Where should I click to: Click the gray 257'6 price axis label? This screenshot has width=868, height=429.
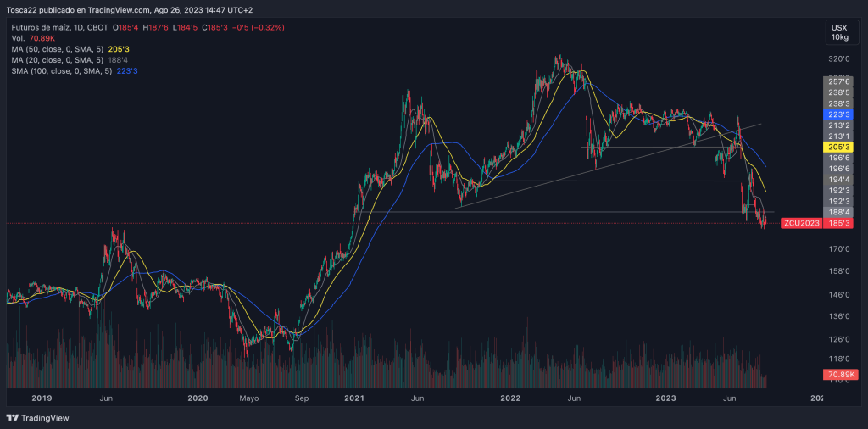point(838,81)
